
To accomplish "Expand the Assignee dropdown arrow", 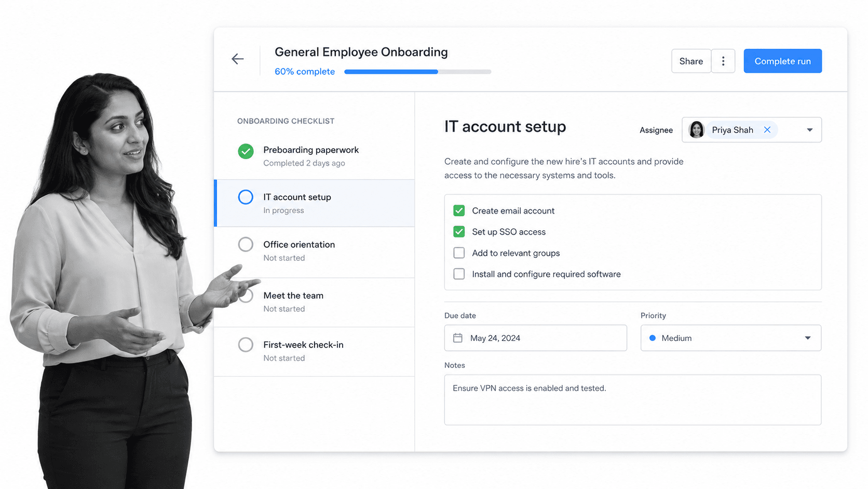I will 809,130.
